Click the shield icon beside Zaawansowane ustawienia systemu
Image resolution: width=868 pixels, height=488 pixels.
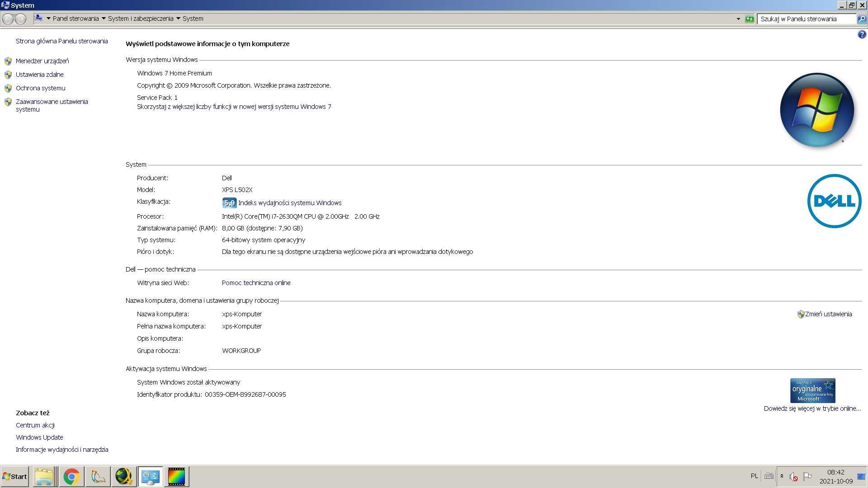[8, 102]
